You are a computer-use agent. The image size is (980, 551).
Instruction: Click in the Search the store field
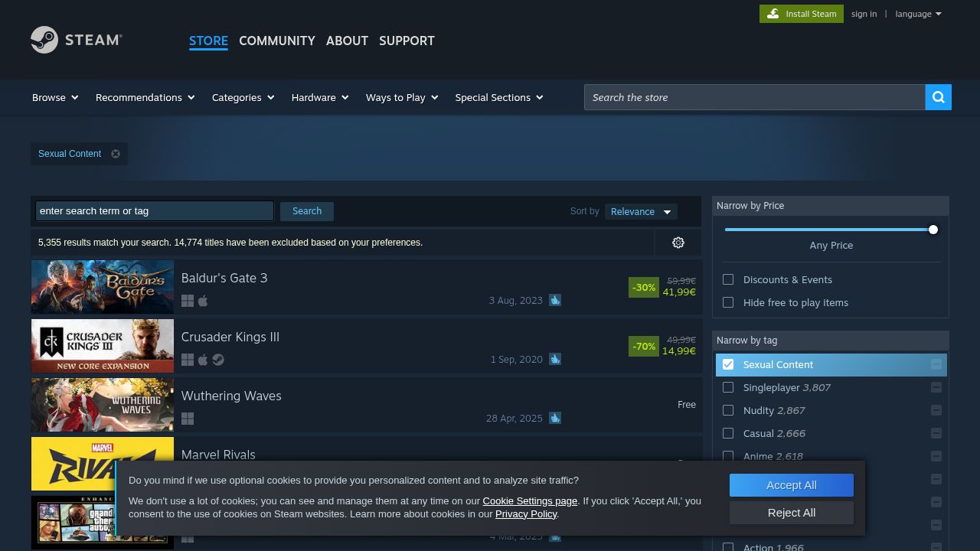pos(755,97)
